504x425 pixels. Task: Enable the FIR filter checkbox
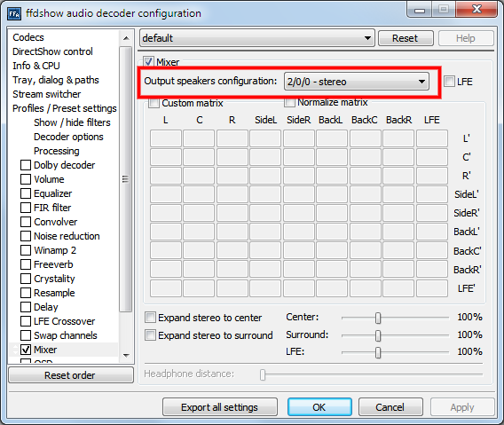26,208
